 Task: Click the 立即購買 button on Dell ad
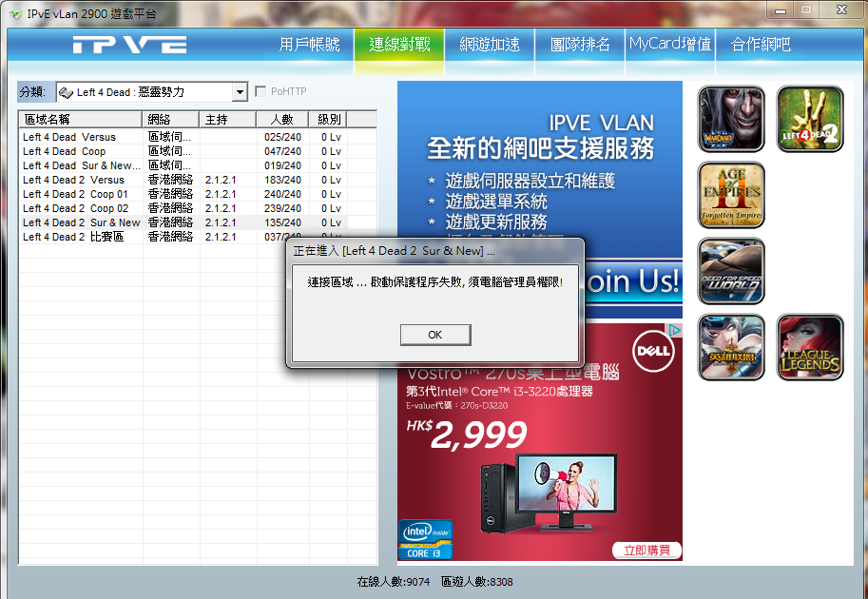click(x=646, y=551)
